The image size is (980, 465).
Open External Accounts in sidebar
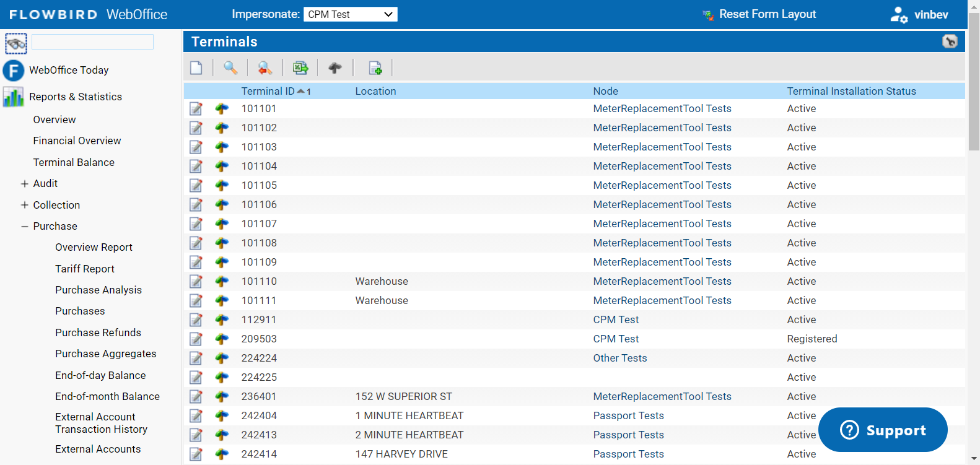(98, 449)
